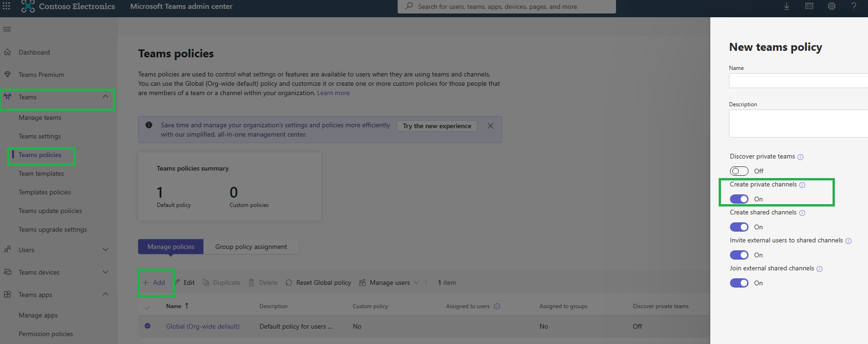
Task: Open Teams upgrade settings in sidebar
Action: [53, 229]
